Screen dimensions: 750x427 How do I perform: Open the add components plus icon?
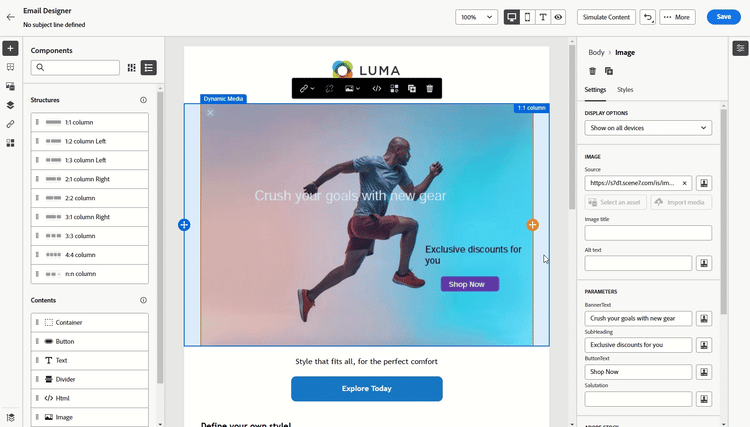11,48
